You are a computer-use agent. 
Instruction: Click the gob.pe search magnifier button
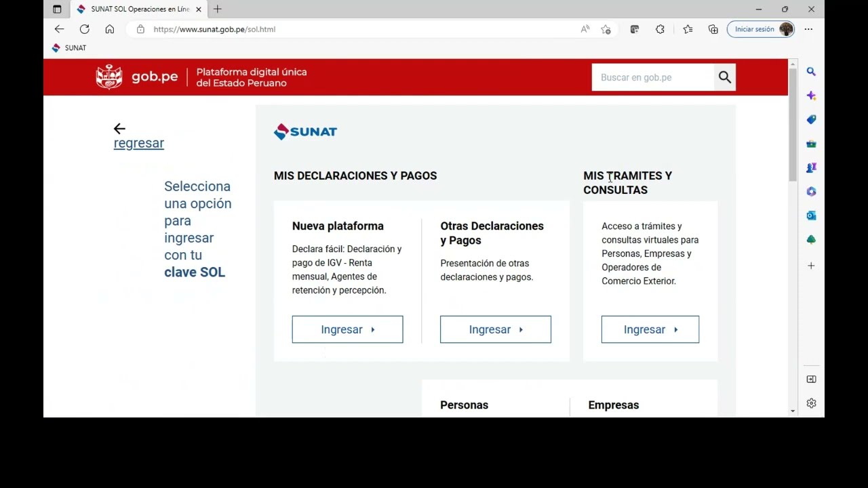tap(725, 77)
